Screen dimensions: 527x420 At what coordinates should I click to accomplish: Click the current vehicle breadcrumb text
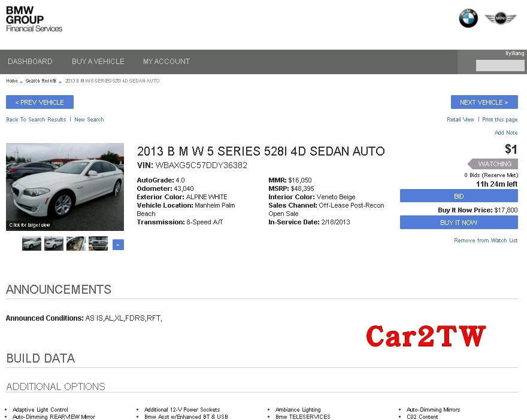point(112,81)
